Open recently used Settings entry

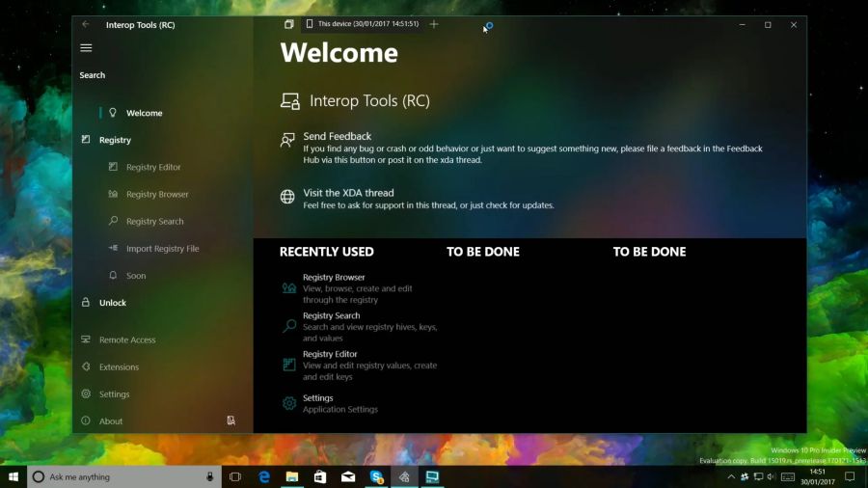360,403
